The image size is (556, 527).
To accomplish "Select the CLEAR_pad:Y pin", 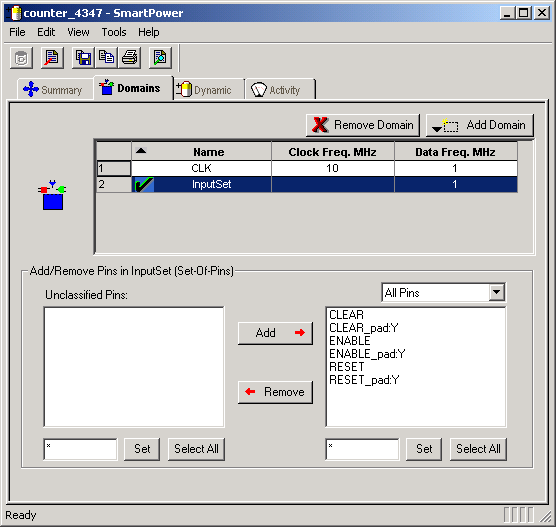I will point(364,328).
